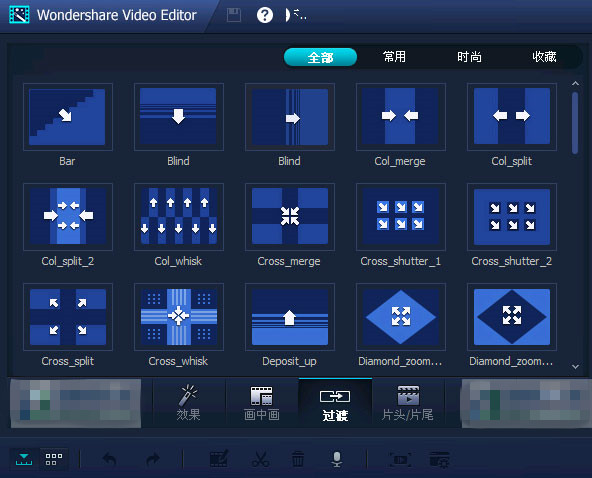Switch to timeline view mode
This screenshot has height=478, width=592.
tap(24, 459)
